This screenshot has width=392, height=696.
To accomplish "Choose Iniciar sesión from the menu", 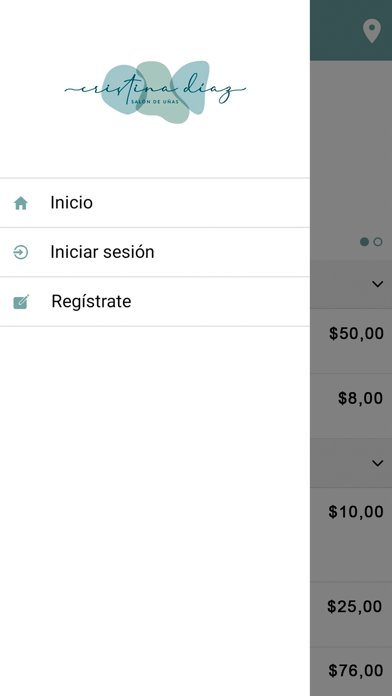I will (155, 252).
